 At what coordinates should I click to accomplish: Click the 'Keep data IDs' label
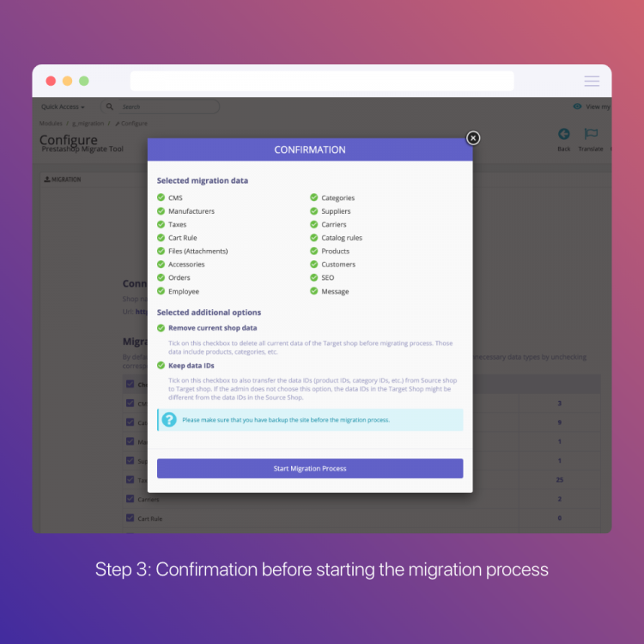191,366
